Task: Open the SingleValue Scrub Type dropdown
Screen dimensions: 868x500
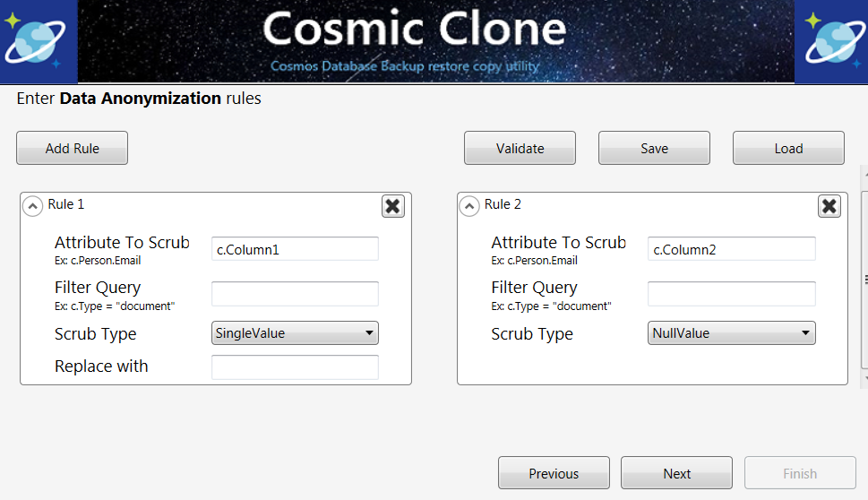Action: (295, 332)
